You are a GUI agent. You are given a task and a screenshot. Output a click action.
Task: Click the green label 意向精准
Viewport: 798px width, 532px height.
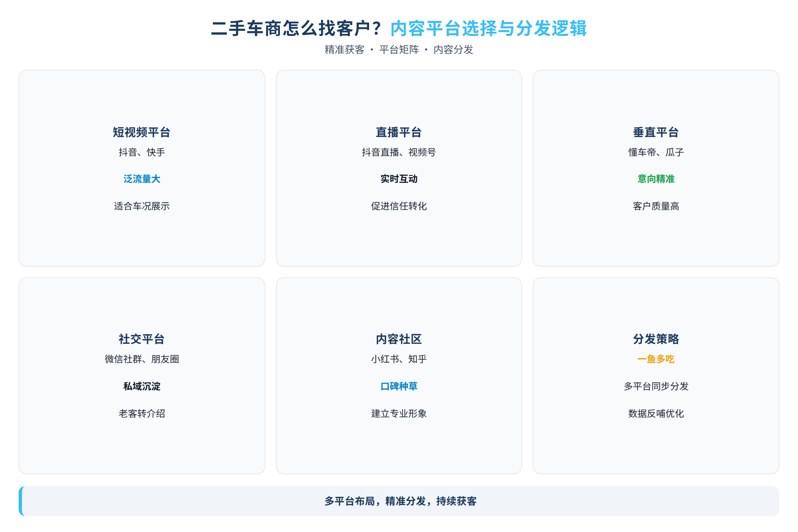coord(656,179)
